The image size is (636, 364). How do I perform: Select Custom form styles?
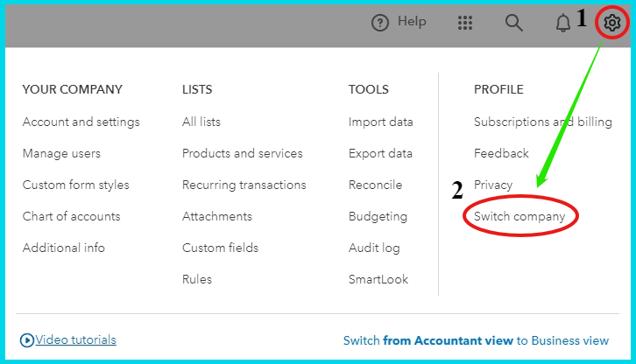(75, 185)
